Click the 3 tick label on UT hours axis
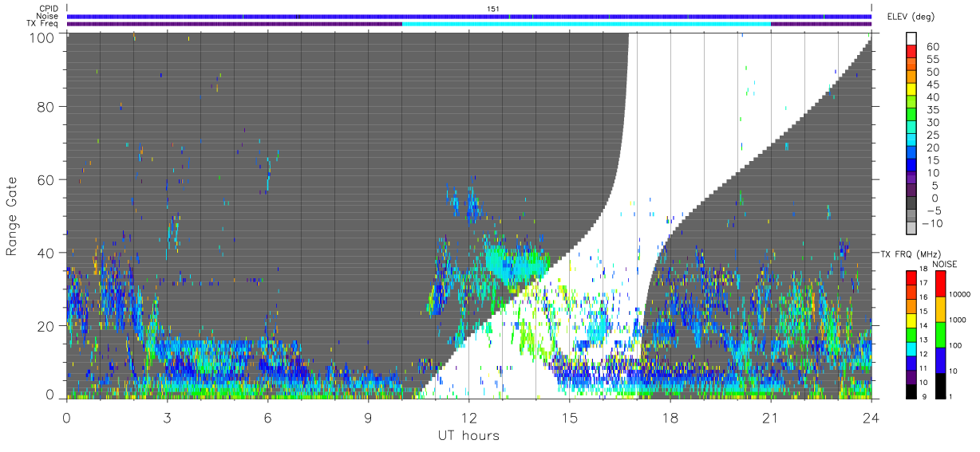The width and height of the screenshot is (980, 452). 167,417
